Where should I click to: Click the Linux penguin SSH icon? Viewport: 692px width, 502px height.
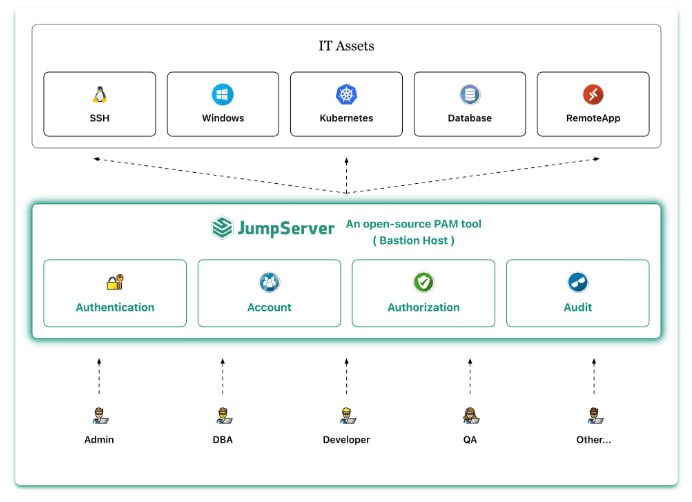[100, 94]
